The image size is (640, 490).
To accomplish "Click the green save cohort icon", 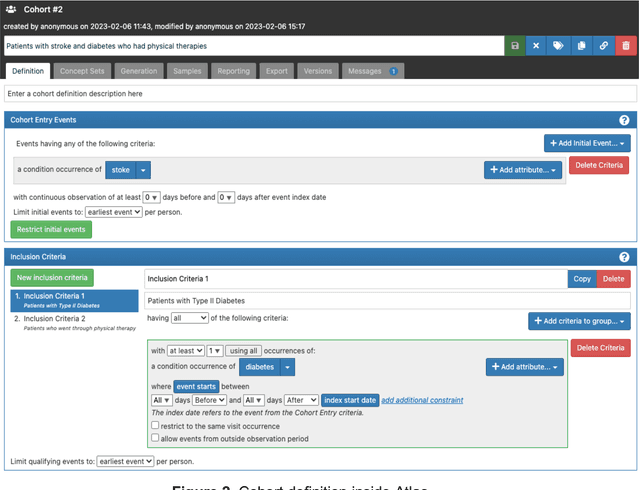I will [514, 46].
